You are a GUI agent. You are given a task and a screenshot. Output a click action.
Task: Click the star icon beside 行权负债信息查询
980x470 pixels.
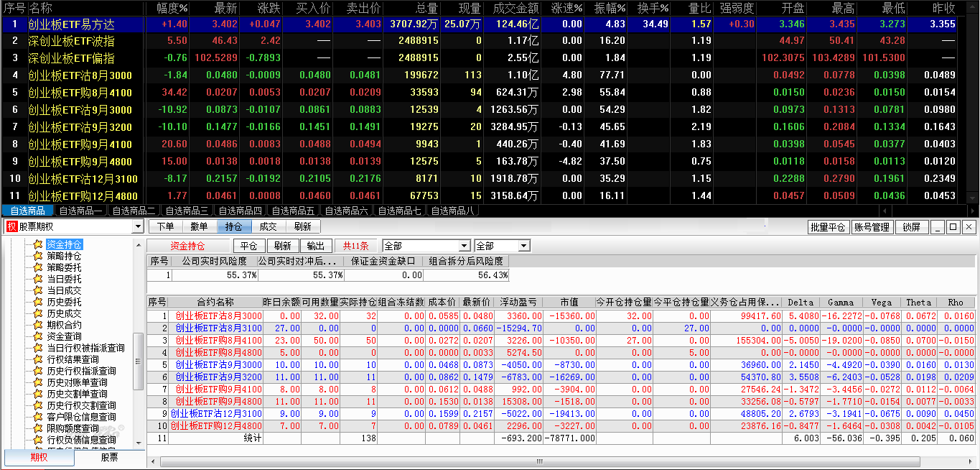(38, 440)
